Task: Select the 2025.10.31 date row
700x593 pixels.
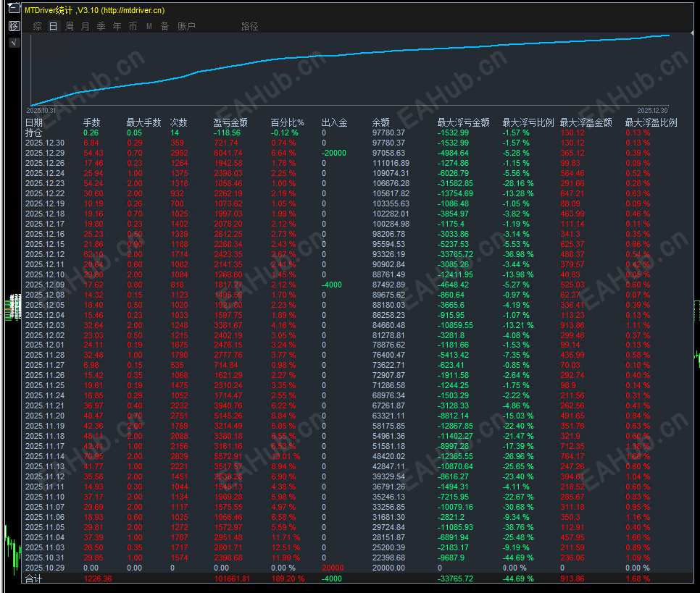Action: [x=45, y=558]
